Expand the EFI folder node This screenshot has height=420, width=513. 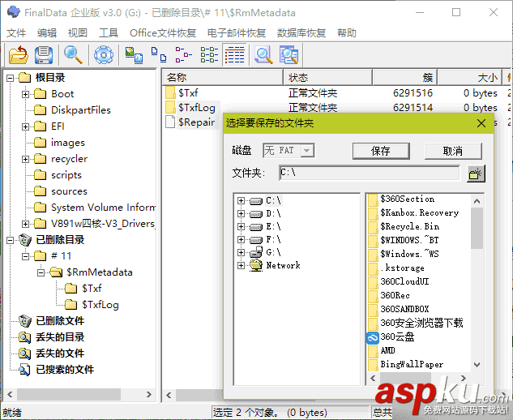[25, 126]
